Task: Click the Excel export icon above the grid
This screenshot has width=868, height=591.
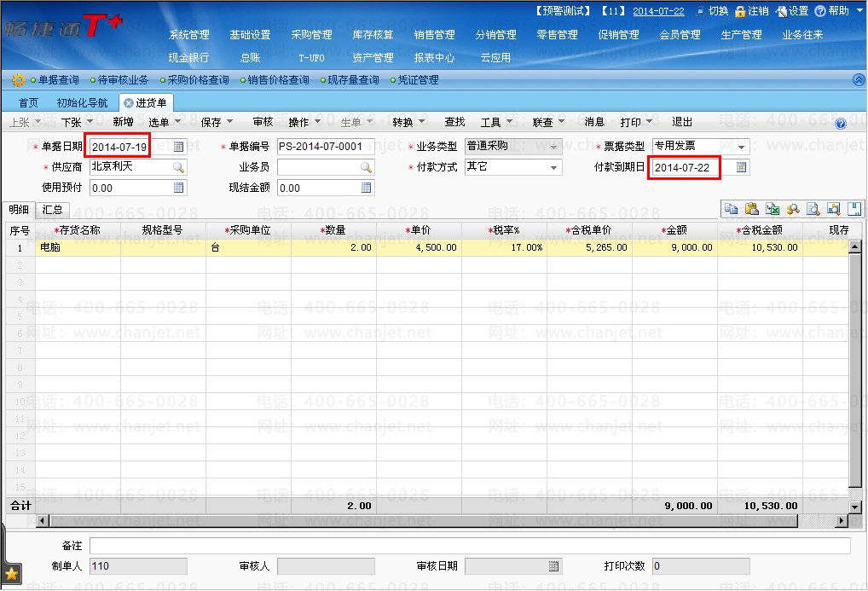Action: (x=772, y=209)
